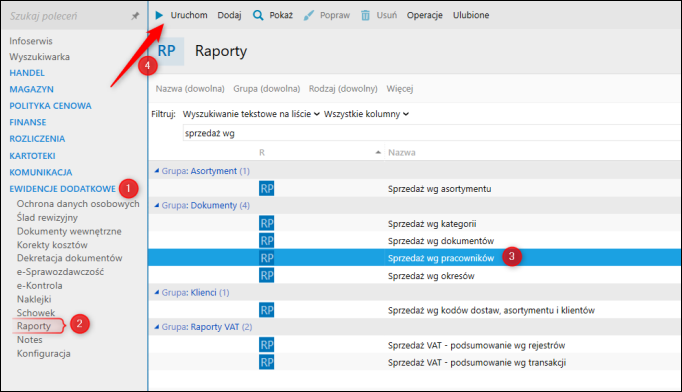Viewport: 682px width, 392px height.
Task: Select the row Sprzedaż wg okresów
Action: coord(415,275)
